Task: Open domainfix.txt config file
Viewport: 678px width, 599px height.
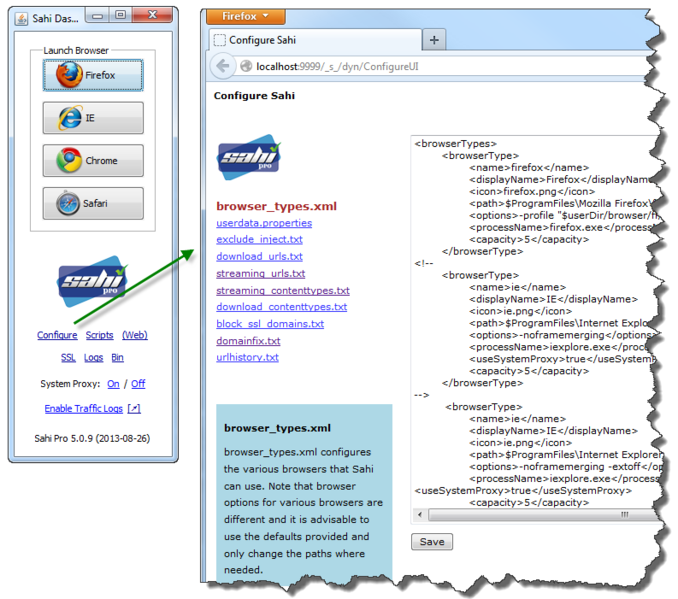Action: coord(248,341)
